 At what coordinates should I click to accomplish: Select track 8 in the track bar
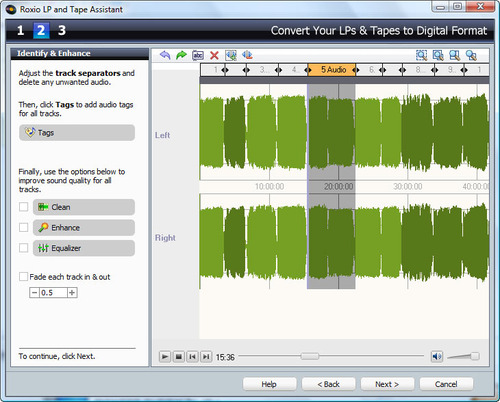418,70
